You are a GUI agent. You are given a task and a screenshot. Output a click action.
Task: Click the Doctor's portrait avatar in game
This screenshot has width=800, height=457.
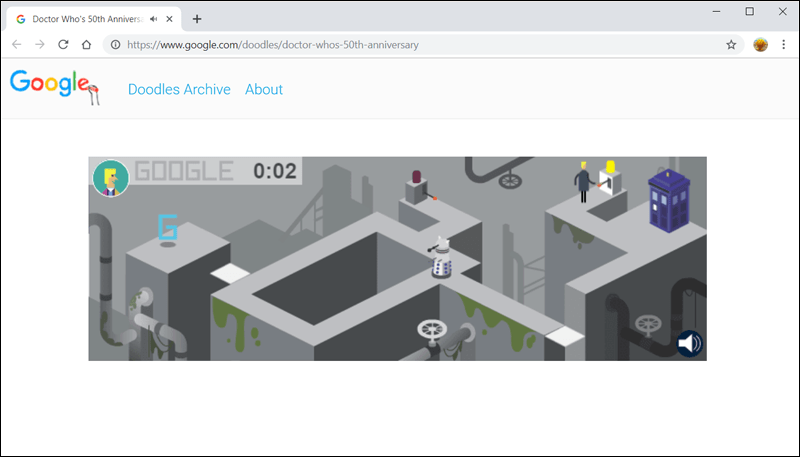click(111, 178)
